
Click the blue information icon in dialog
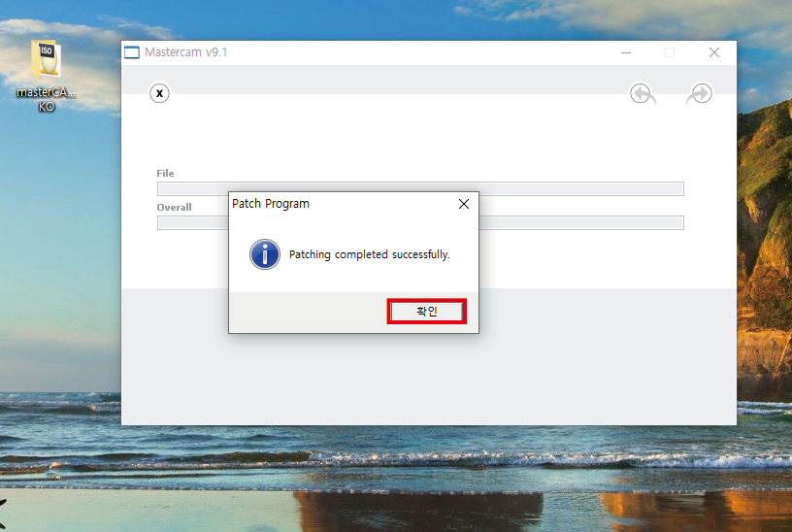[265, 254]
